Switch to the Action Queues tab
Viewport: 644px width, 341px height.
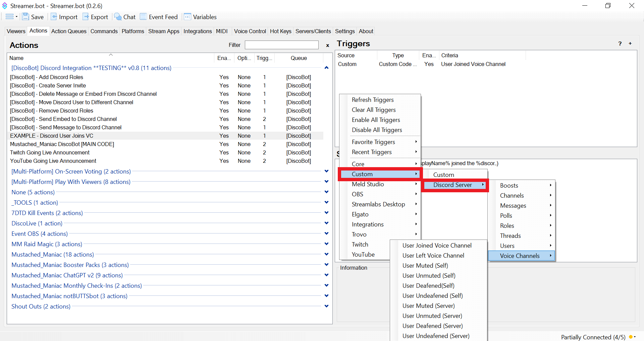pos(69,31)
